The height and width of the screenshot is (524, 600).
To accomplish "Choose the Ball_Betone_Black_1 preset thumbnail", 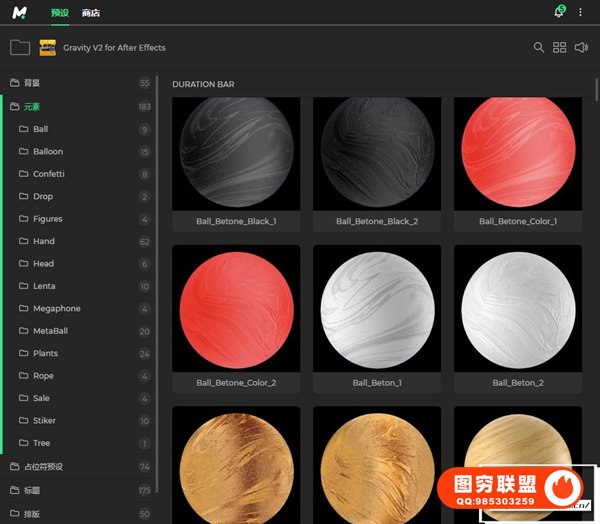I will 236,155.
